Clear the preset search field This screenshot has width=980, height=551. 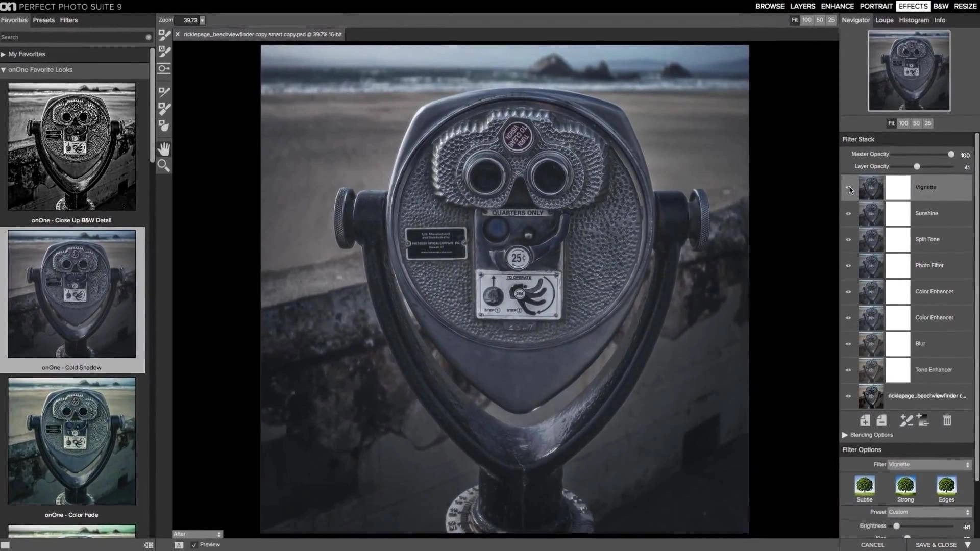coord(149,37)
